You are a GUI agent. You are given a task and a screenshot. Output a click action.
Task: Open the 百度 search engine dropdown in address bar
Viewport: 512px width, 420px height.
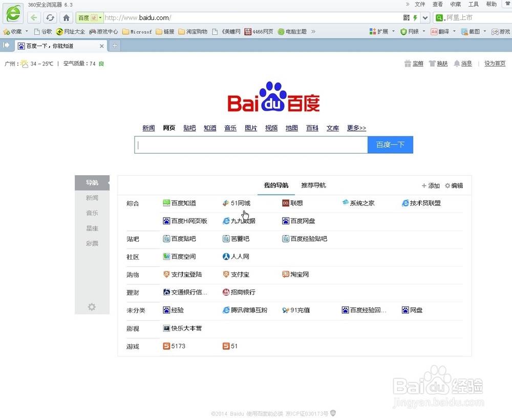tap(90, 17)
